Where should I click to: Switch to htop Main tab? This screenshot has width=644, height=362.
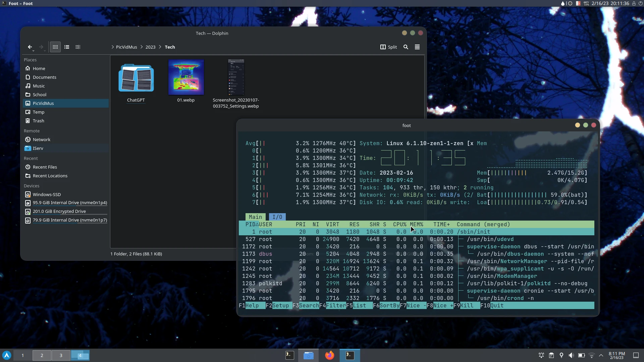point(255,217)
